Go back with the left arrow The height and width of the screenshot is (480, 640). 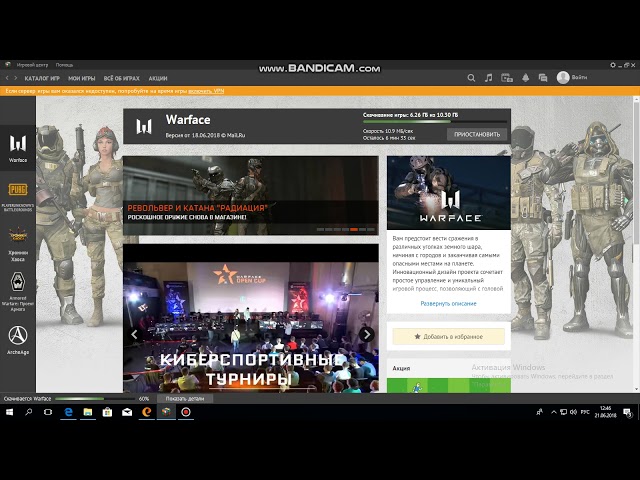pos(7,78)
